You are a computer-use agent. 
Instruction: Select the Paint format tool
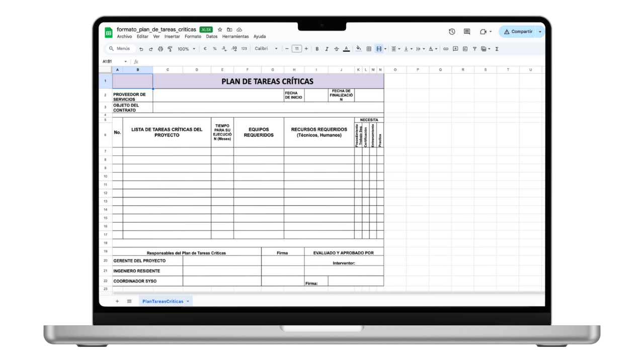pos(170,49)
